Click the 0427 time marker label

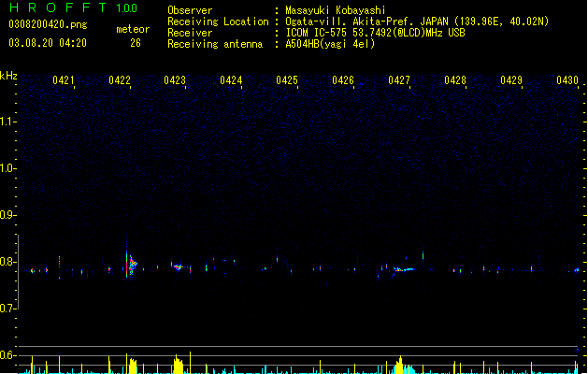point(399,80)
